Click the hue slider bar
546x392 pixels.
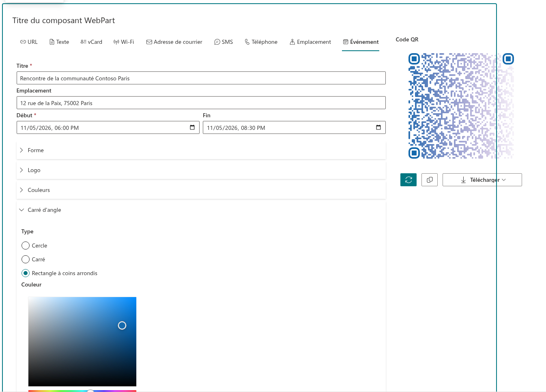pos(82,391)
